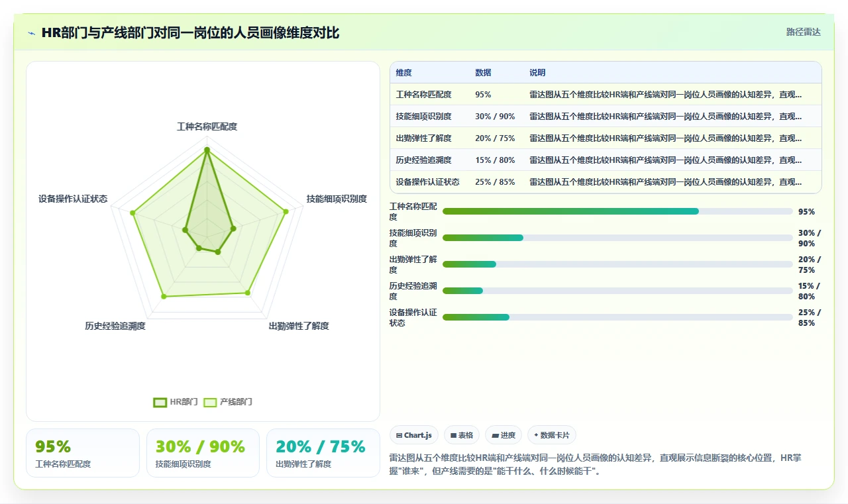Select the Chart.js tag chip
This screenshot has width=848, height=504.
tap(414, 435)
